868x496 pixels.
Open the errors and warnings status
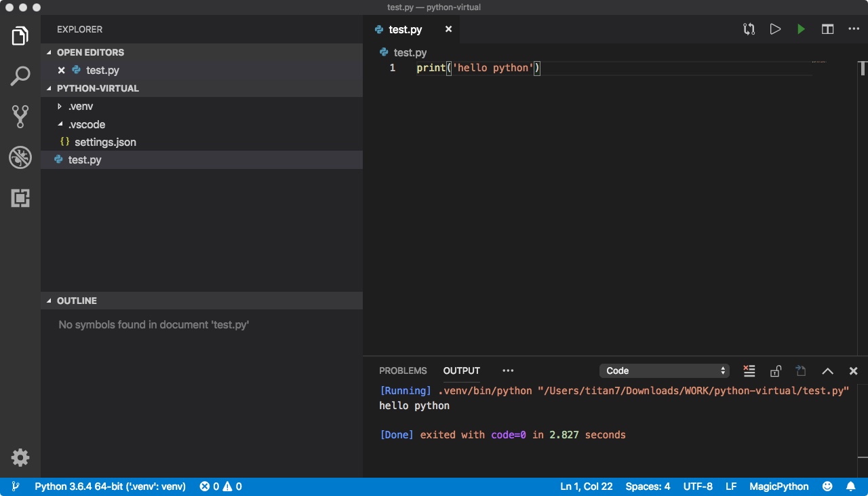coord(220,487)
